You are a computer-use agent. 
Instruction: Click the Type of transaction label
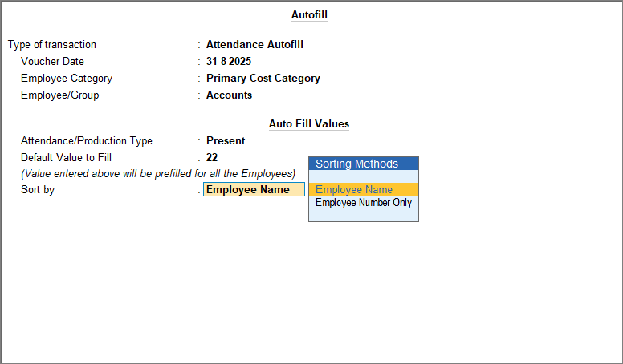tap(52, 45)
